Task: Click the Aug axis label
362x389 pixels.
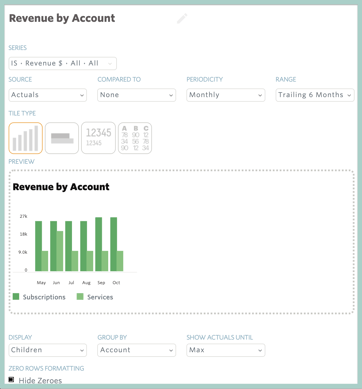Action: coord(86,283)
